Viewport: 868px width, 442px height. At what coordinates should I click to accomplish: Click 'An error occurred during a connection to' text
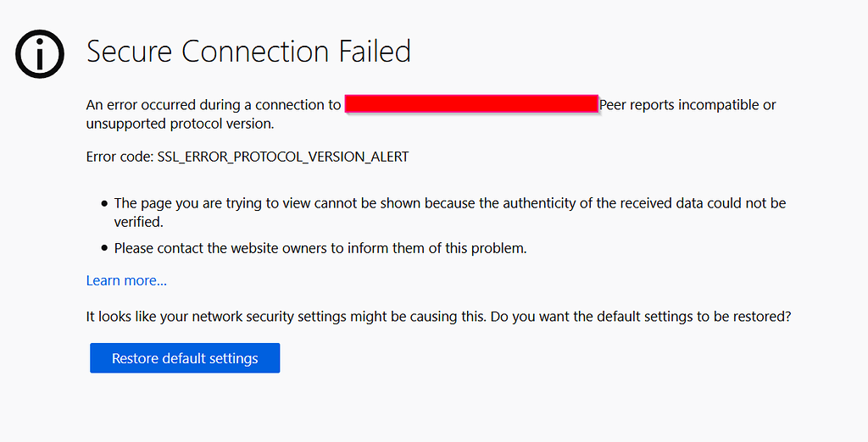pos(214,104)
